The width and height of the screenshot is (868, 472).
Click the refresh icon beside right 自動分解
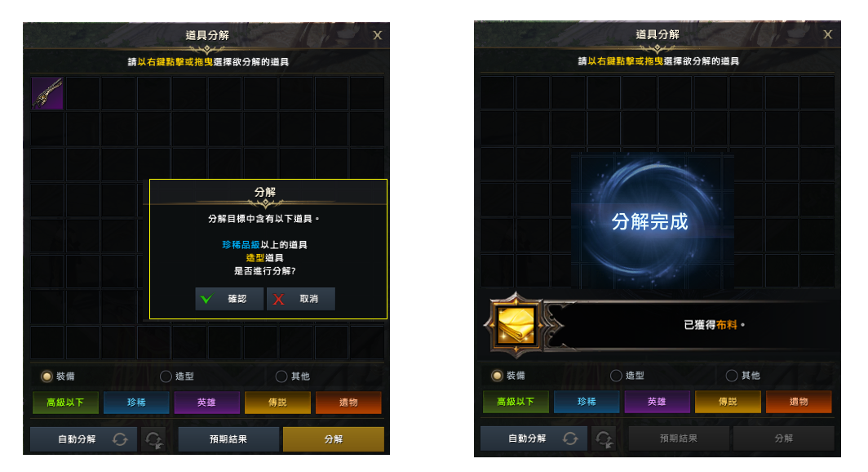tap(604, 439)
